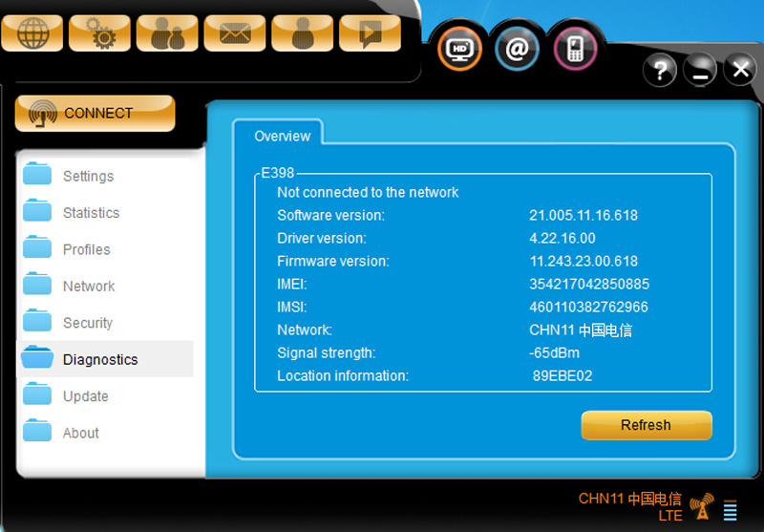Click the LTE antenna signal status icon
The height and width of the screenshot is (532, 764).
pos(702,506)
